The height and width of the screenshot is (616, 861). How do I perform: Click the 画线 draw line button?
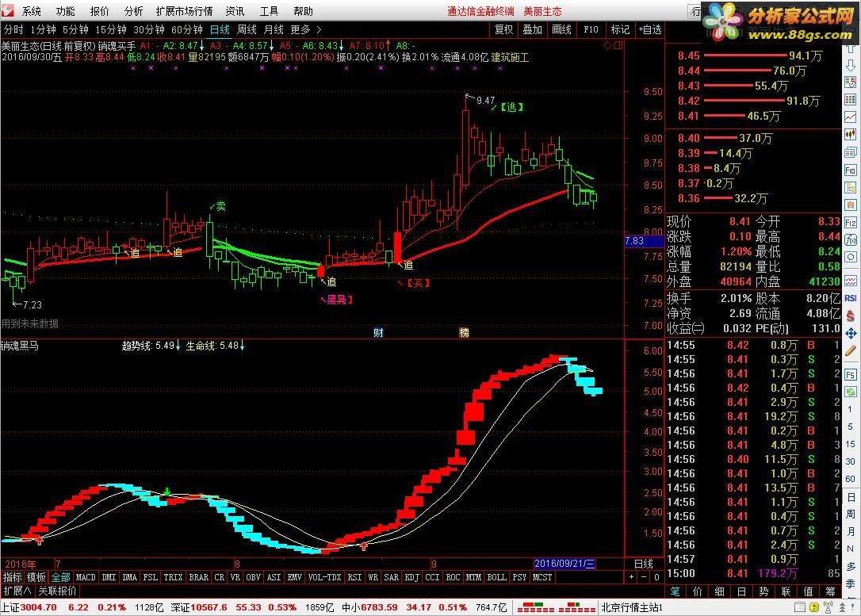point(561,29)
